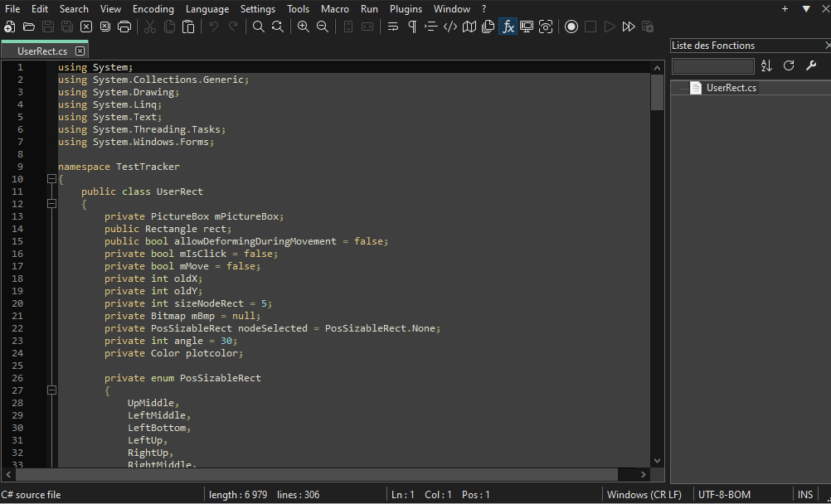Click the Copy icon in the toolbar

[169, 27]
